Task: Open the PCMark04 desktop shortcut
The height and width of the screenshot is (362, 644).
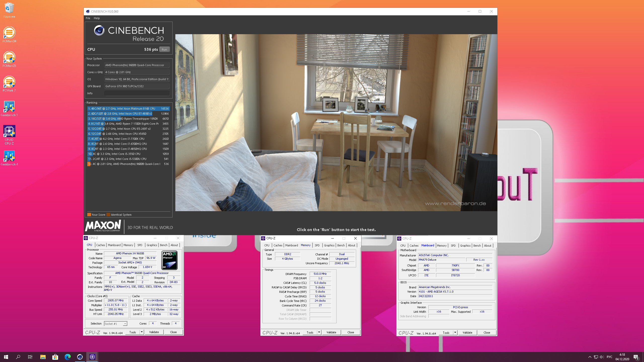Action: pyautogui.click(x=9, y=35)
